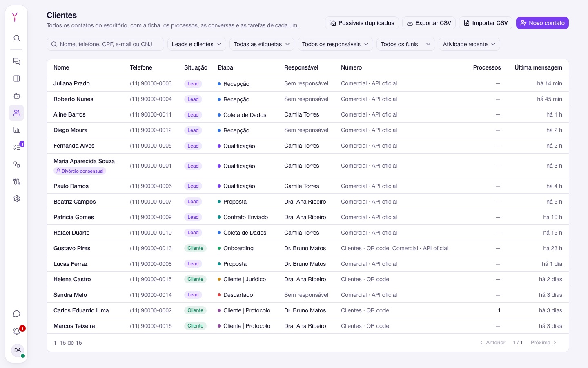Open the sidebar search icon

pyautogui.click(x=17, y=38)
